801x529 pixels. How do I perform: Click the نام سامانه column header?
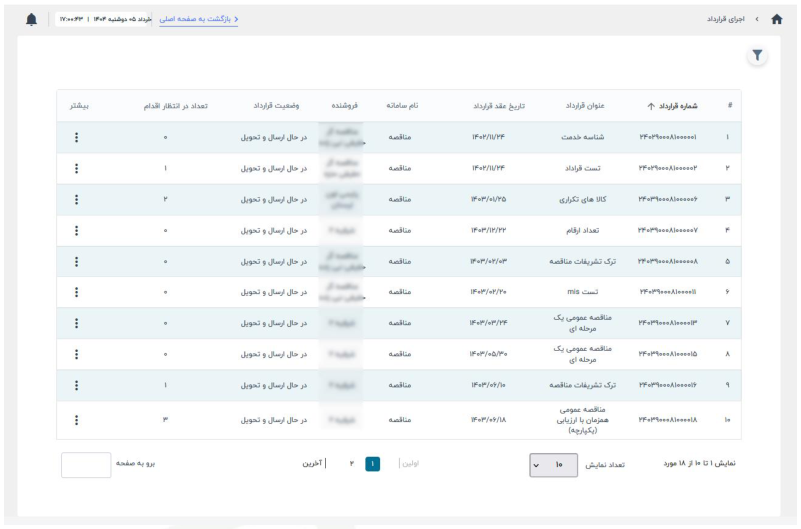coord(402,106)
